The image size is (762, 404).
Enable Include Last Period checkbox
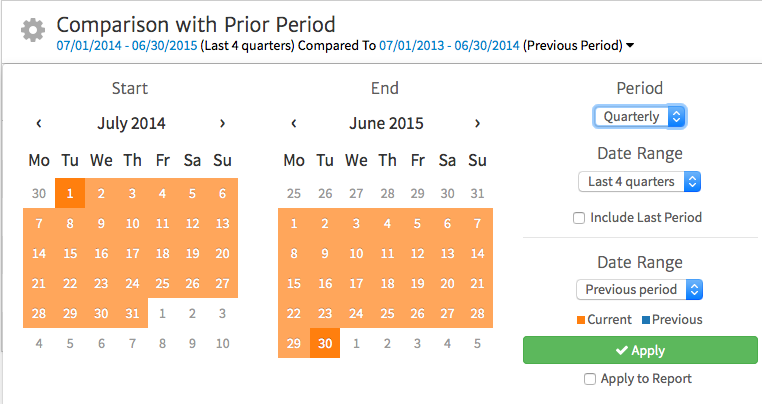click(x=579, y=218)
